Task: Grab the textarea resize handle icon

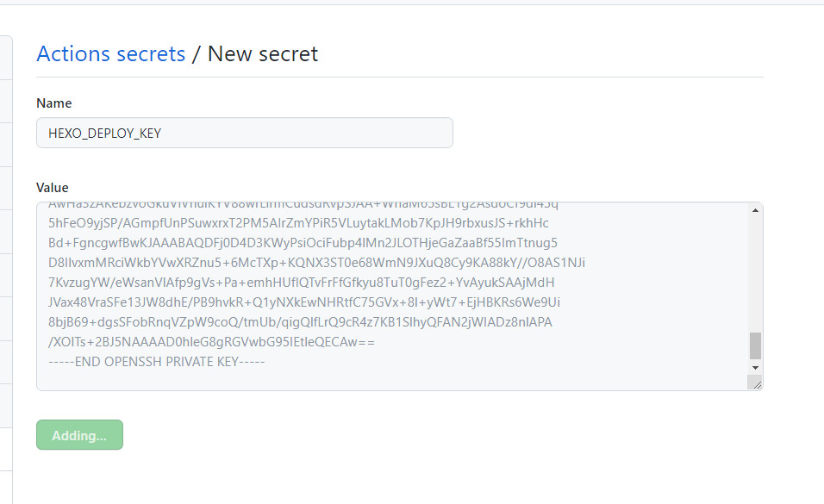Action: [x=758, y=383]
